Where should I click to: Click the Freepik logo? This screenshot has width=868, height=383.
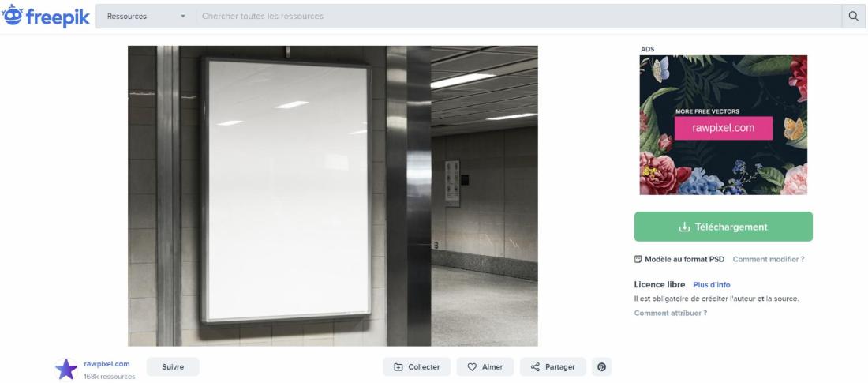[x=46, y=16]
